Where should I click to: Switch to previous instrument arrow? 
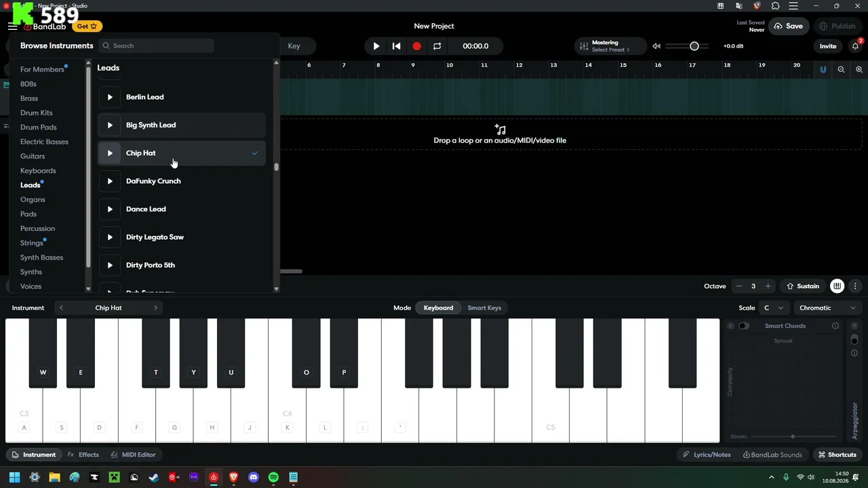click(61, 308)
